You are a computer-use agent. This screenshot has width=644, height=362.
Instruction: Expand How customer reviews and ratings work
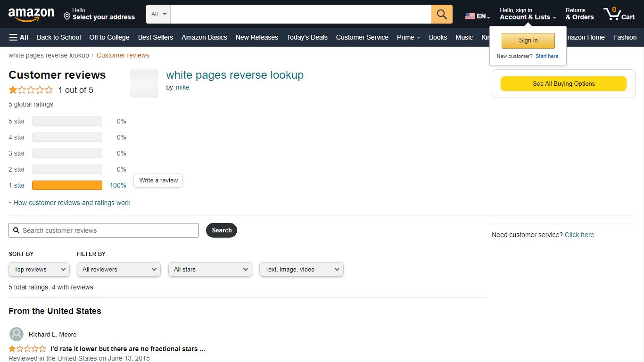[69, 203]
